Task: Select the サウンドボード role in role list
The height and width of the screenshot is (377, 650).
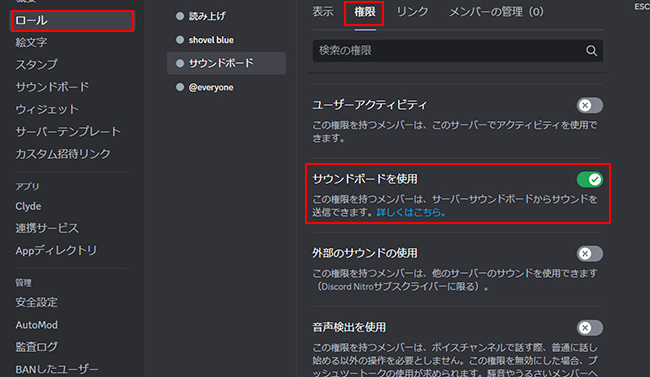Action: (x=226, y=63)
